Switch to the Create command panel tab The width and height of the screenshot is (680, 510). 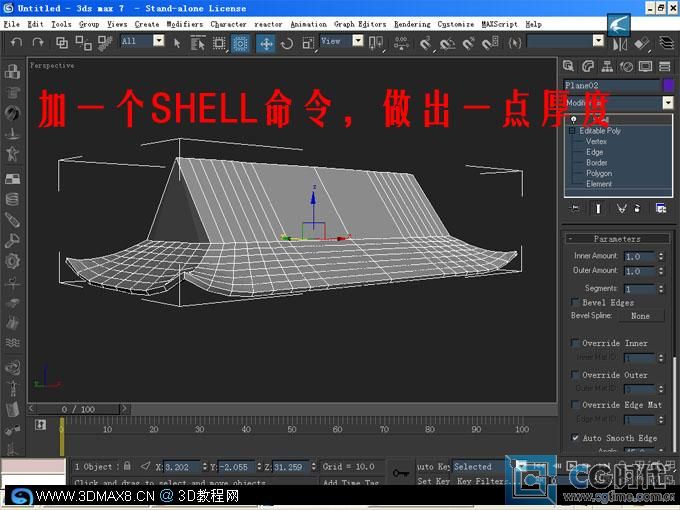tap(568, 66)
